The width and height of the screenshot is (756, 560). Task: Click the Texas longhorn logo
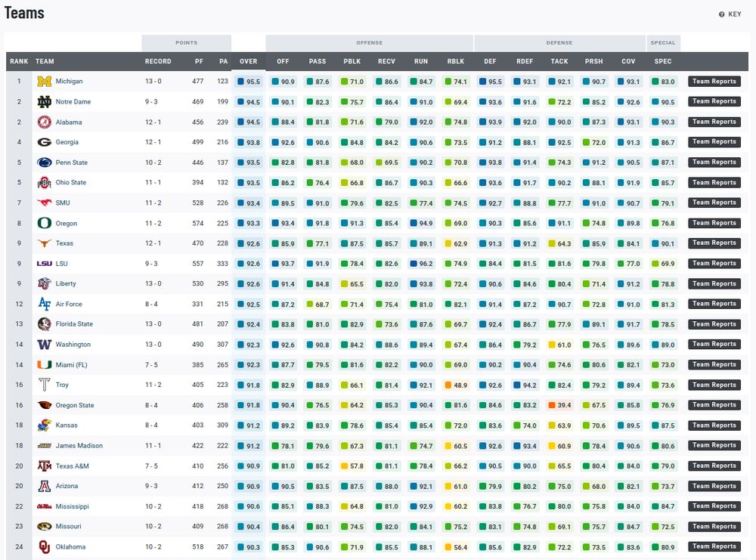click(44, 243)
